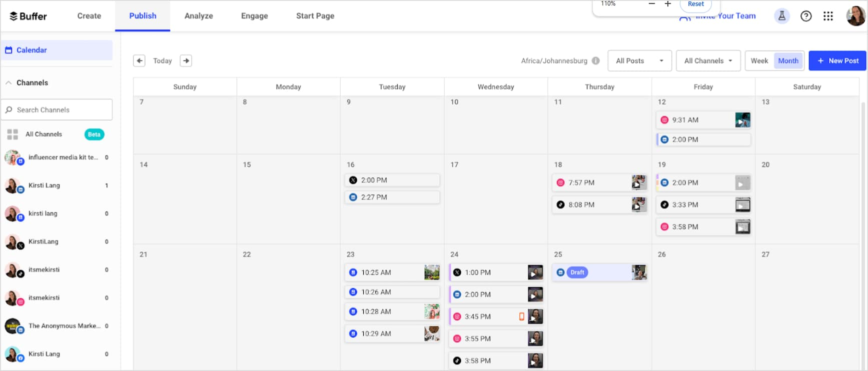This screenshot has height=371, width=868.
Task: Collapse the Channels section chevron
Action: pos(9,82)
